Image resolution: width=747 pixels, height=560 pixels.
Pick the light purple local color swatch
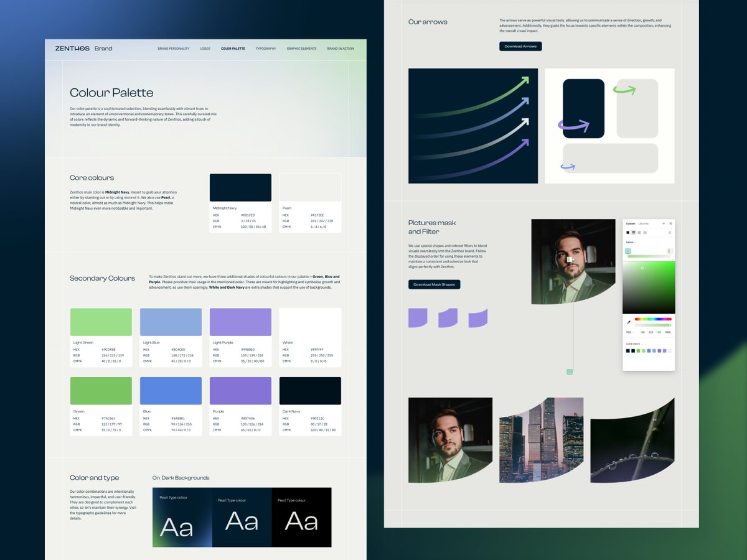click(x=665, y=351)
